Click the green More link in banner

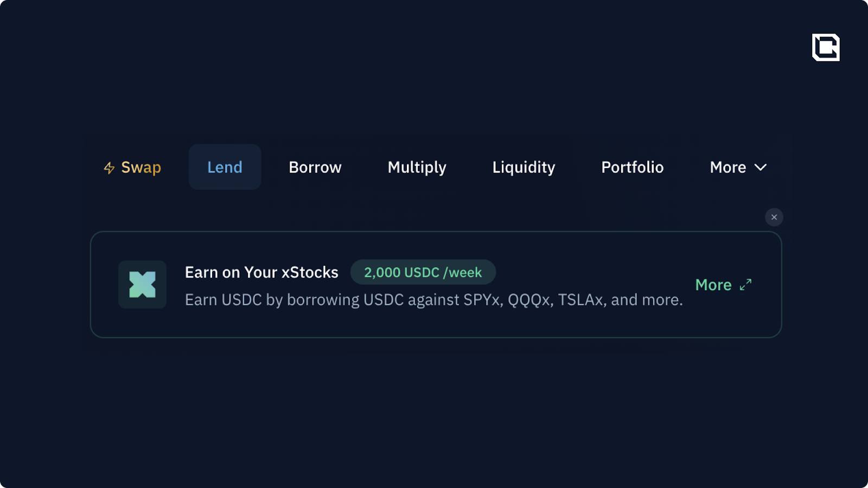713,285
